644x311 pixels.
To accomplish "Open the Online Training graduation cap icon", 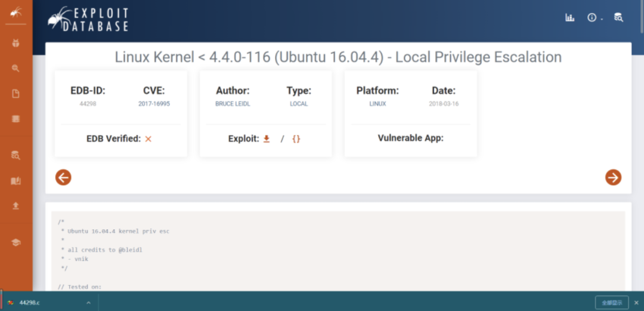I will coord(16,242).
